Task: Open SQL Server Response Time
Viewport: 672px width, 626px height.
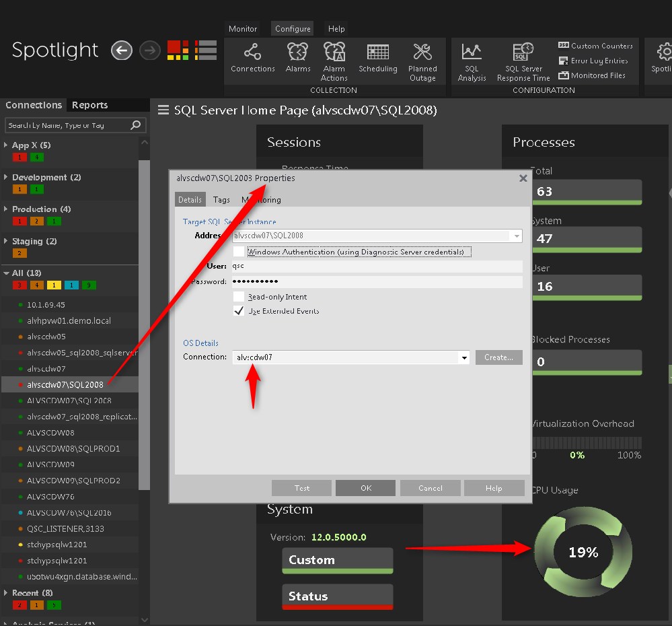Action: pos(523,53)
